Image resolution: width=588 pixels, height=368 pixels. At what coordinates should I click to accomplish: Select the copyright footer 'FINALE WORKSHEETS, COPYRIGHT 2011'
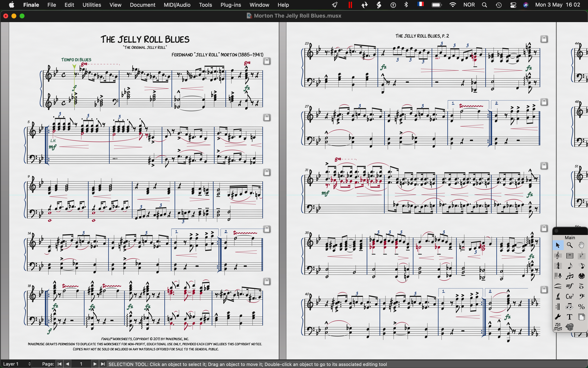pos(145,339)
